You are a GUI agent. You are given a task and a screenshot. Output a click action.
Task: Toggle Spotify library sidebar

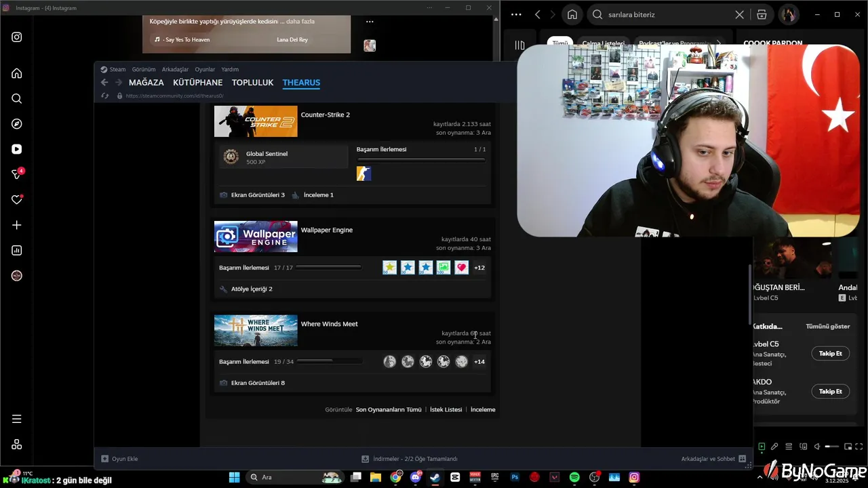click(519, 45)
